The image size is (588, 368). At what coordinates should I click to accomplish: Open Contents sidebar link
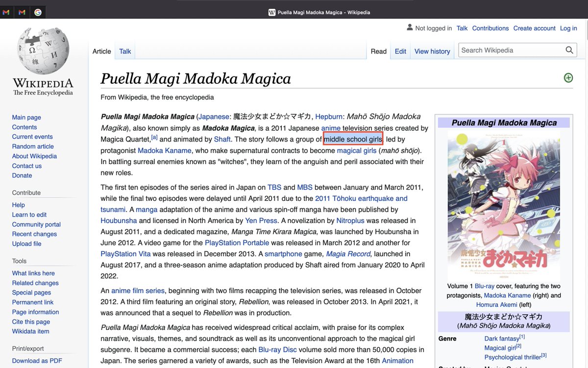24,127
